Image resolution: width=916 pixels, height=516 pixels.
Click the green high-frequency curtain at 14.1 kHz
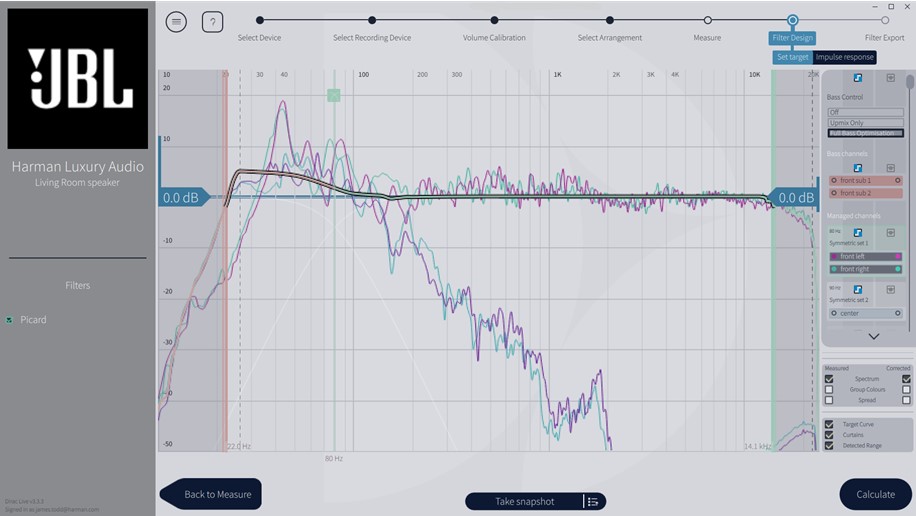[773, 260]
